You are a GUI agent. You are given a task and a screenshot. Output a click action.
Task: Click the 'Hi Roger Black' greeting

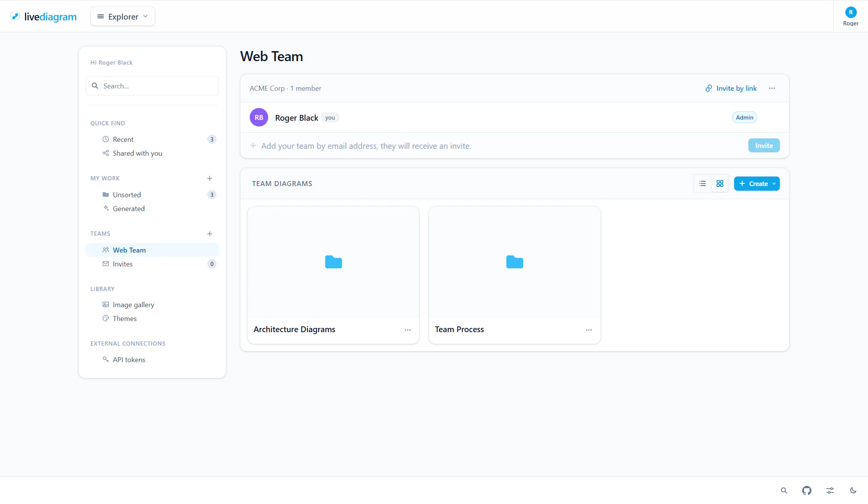coord(111,63)
